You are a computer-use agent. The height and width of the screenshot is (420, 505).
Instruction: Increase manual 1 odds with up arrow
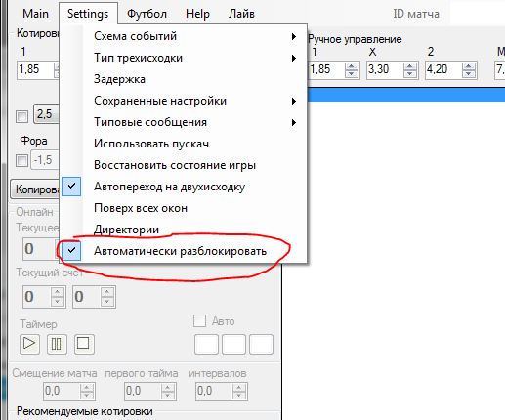coord(352,66)
